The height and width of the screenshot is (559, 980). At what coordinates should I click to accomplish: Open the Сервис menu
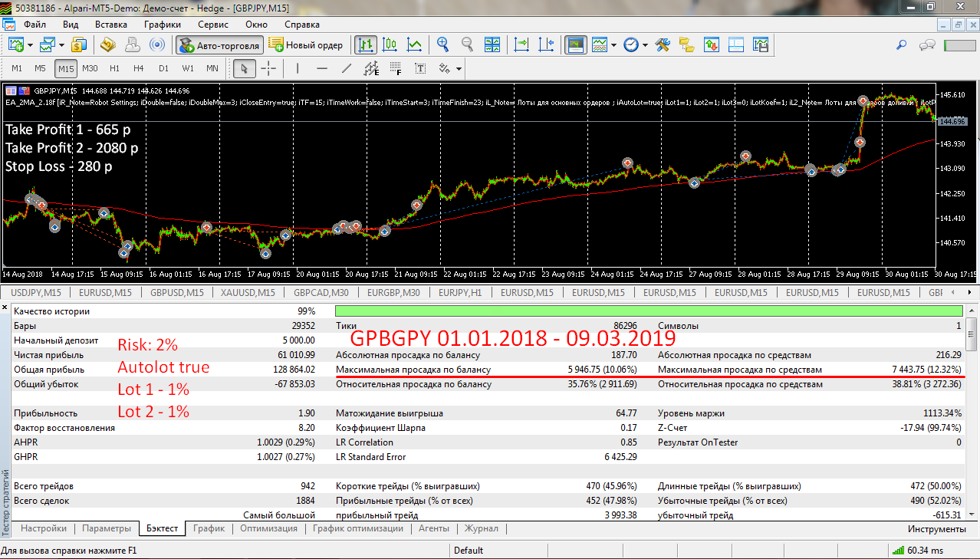213,24
